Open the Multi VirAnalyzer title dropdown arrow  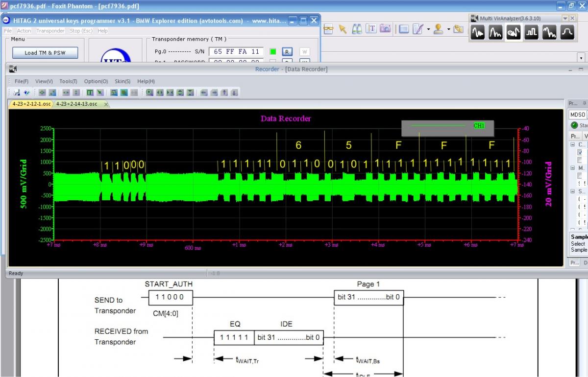click(565, 18)
